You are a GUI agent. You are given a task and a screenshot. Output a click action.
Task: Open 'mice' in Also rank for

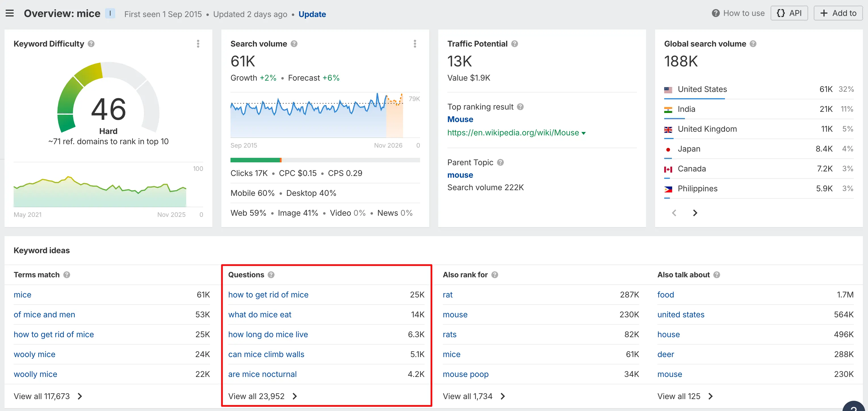[x=452, y=355]
